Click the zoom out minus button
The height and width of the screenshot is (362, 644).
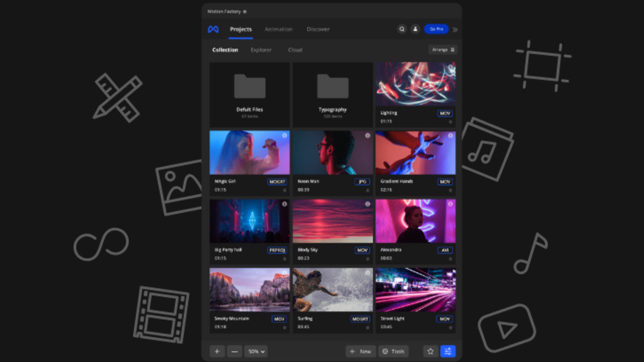click(x=234, y=351)
